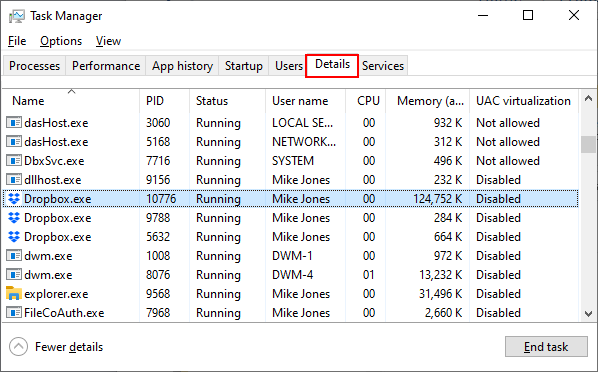Click Disabled for explorer.exe row
This screenshot has height=372, width=598.
click(x=498, y=294)
